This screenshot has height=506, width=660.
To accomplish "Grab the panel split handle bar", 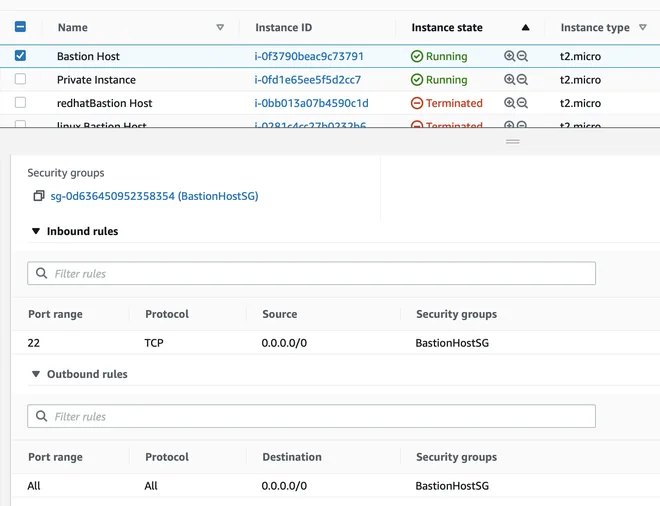I will click(512, 141).
